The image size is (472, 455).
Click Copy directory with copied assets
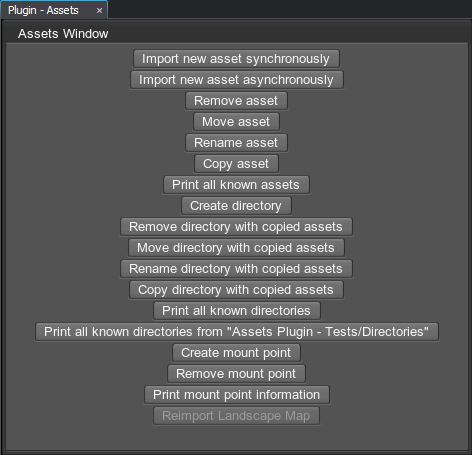[236, 290]
